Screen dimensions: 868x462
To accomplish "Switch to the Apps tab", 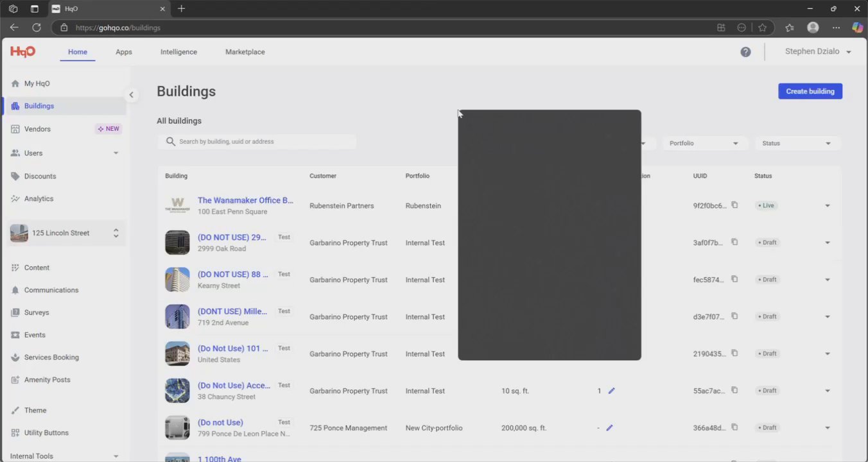I will pos(124,52).
